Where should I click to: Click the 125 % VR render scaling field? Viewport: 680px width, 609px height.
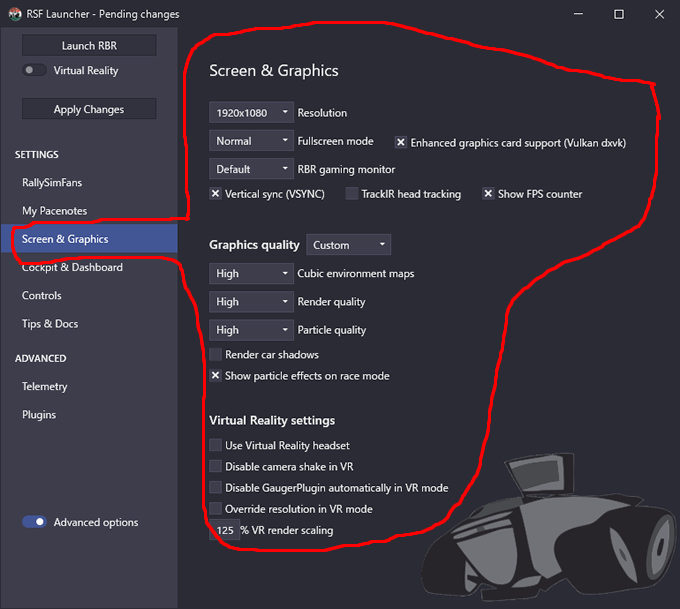(225, 530)
